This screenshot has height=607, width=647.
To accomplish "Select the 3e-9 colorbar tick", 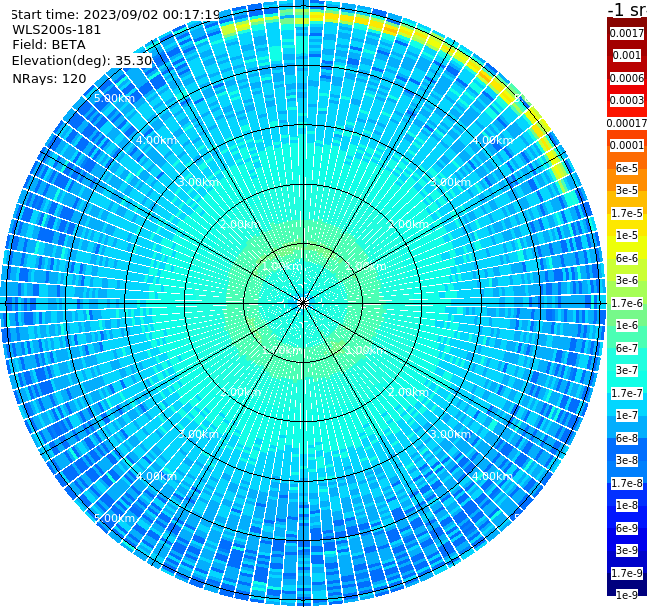I will pos(626,550).
